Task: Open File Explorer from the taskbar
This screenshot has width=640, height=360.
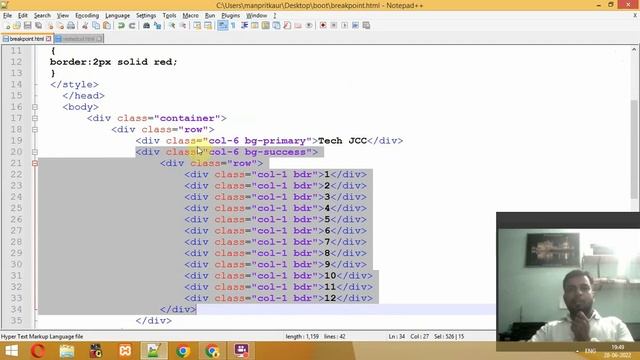Action: tap(67, 351)
